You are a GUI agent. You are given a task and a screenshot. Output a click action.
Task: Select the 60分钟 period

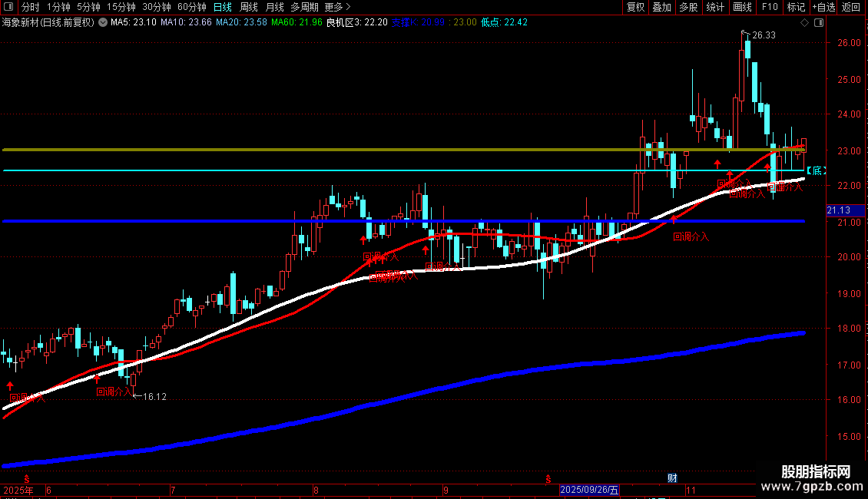tap(191, 7)
